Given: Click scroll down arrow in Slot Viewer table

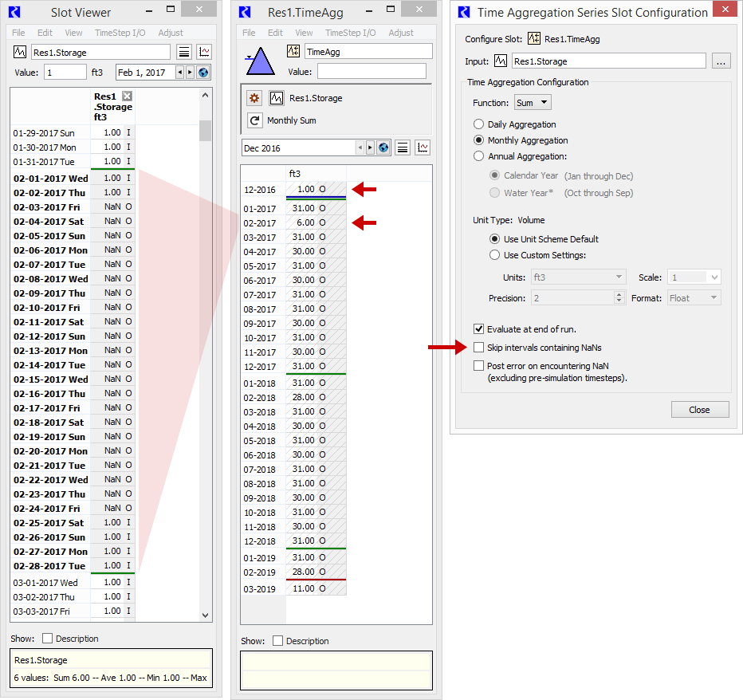Looking at the screenshot, I should (x=205, y=615).
